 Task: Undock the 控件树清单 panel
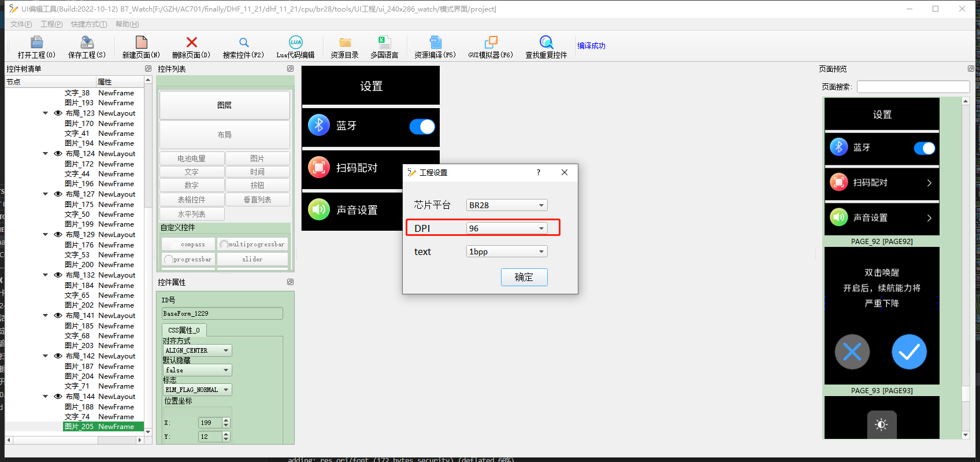click(148, 68)
